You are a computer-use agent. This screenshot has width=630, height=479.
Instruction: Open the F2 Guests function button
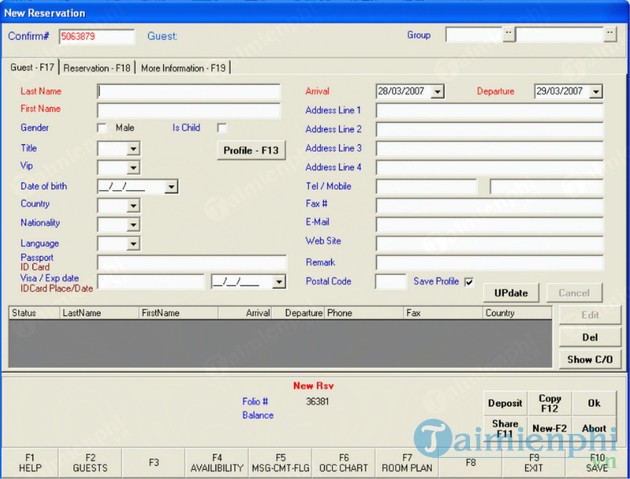[90, 462]
